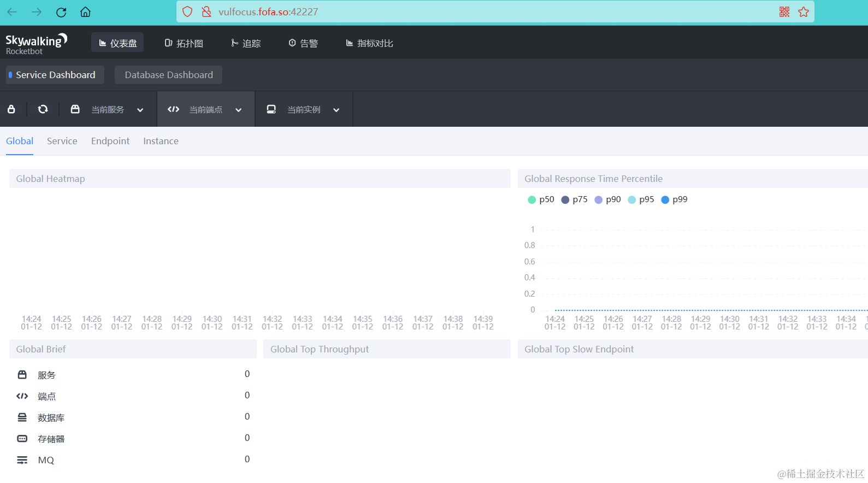Click the shield tracking protection icon
This screenshot has width=868, height=483.
pos(187,12)
